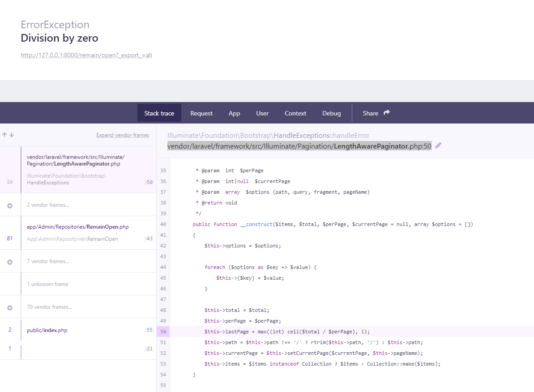This screenshot has height=392, width=534.
Task: Switch to the App tab
Action: coord(234,113)
